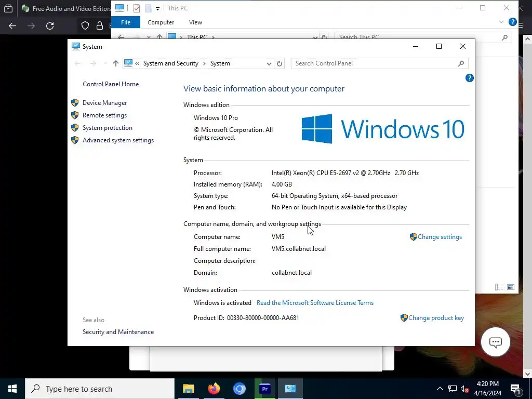
Task: Click the browser shield tracking protection icon
Action: 85,26
